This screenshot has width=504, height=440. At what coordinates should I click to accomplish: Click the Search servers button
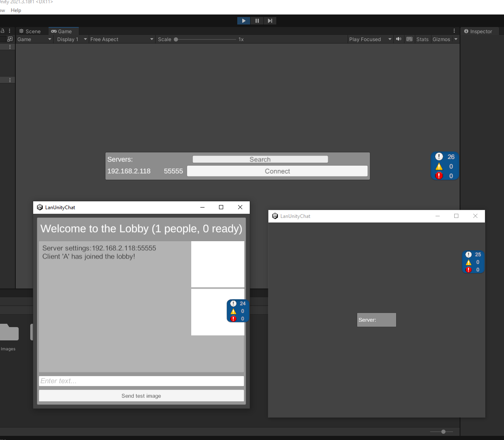[x=260, y=159]
